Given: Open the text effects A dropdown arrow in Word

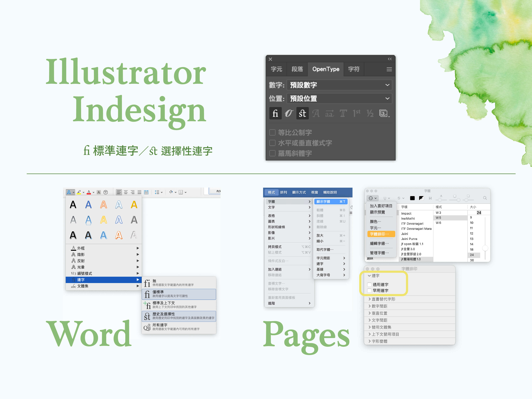Looking at the screenshot, I should click(x=73, y=192).
